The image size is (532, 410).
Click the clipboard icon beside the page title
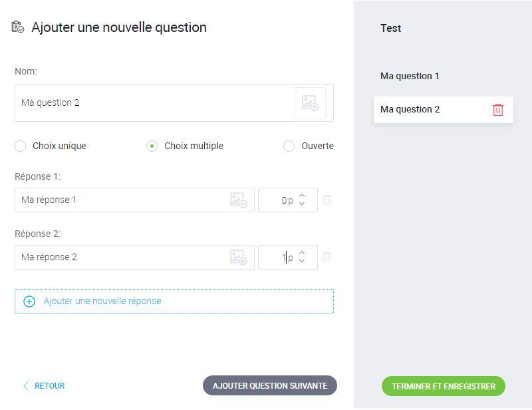click(x=18, y=27)
